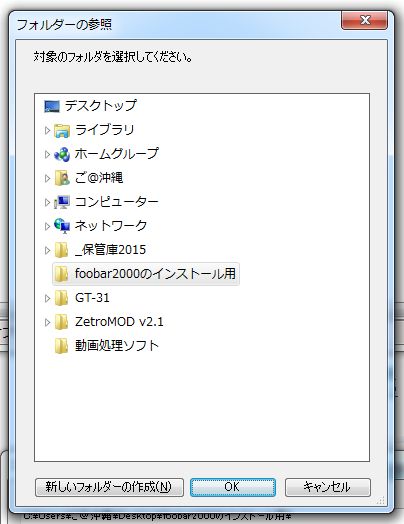Click the ネットワーク icon
Viewport: 404px width, 524px height.
coord(62,226)
